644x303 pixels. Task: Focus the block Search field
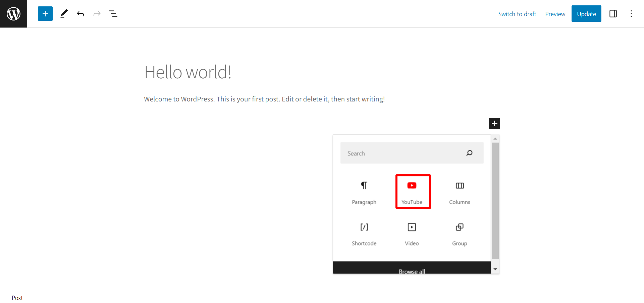(412, 153)
